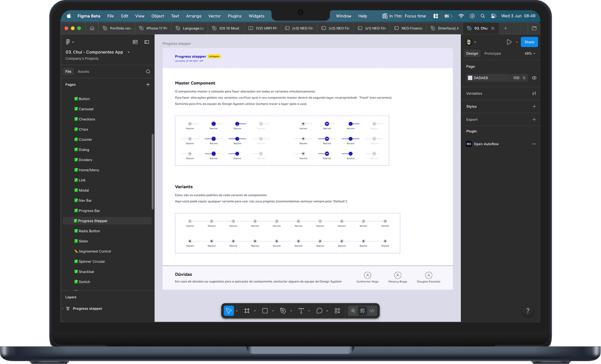
Task: Toggle the sidebar collapse icon
Action: [x=147, y=42]
